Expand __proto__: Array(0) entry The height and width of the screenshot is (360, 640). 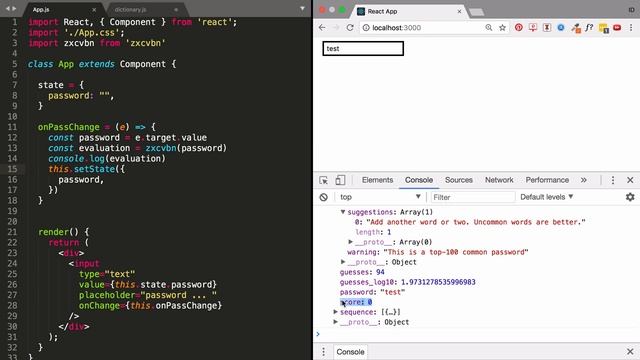[350, 242]
